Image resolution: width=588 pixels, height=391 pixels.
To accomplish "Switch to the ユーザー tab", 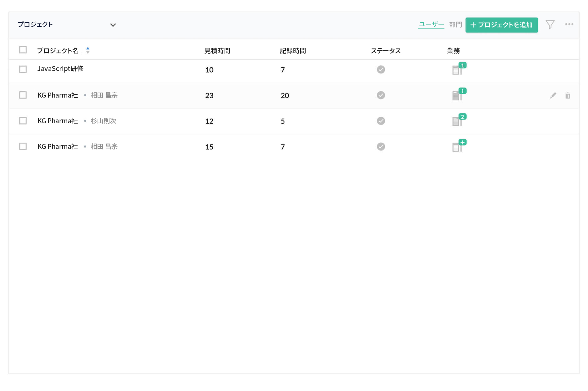I will click(431, 24).
